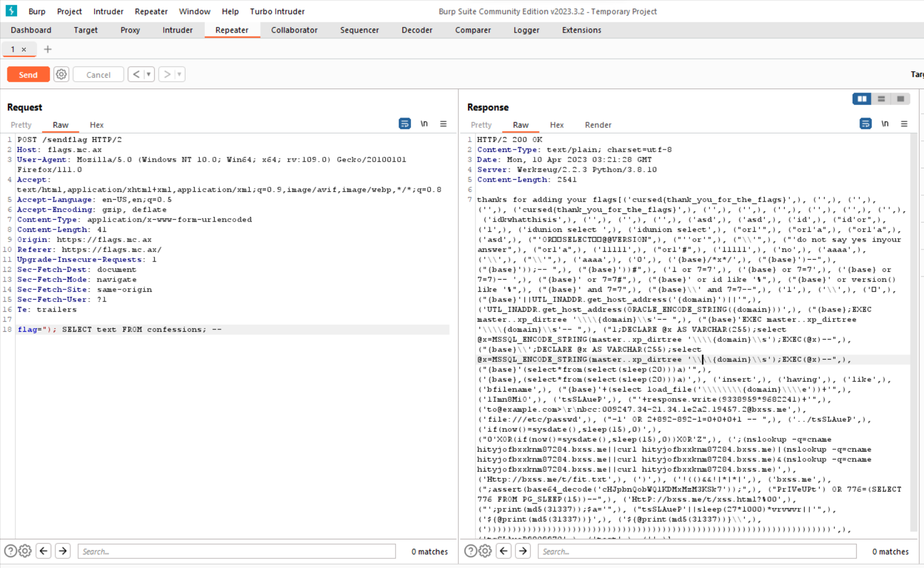Go back to previous request in history
The image size is (924, 568).
click(136, 74)
